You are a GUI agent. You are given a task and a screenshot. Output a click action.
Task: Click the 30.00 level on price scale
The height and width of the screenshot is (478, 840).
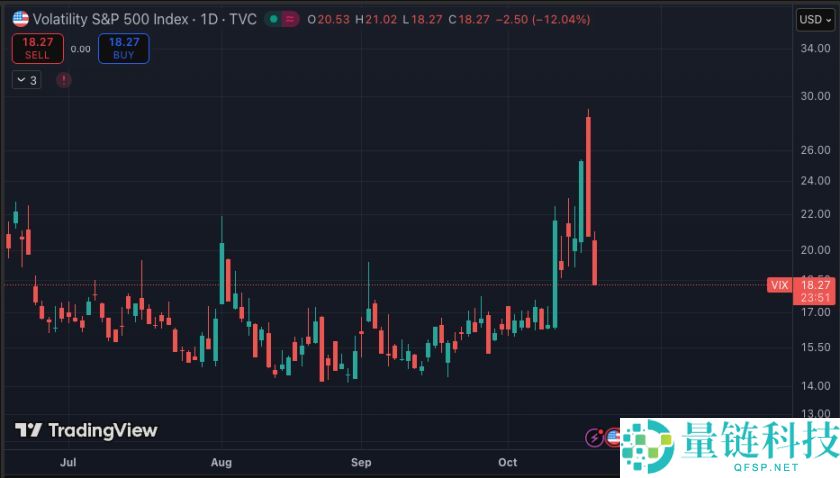coord(814,96)
